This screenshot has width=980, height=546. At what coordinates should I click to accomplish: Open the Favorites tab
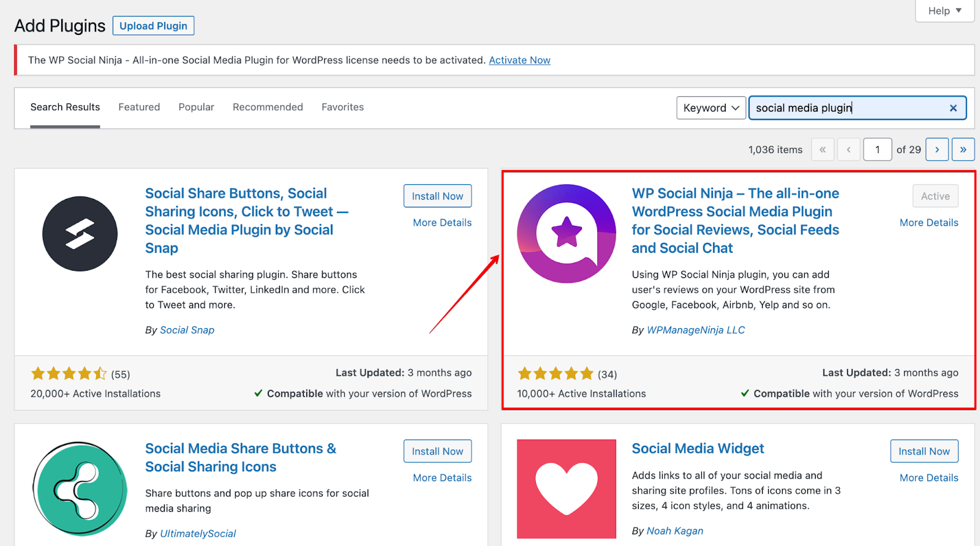342,107
